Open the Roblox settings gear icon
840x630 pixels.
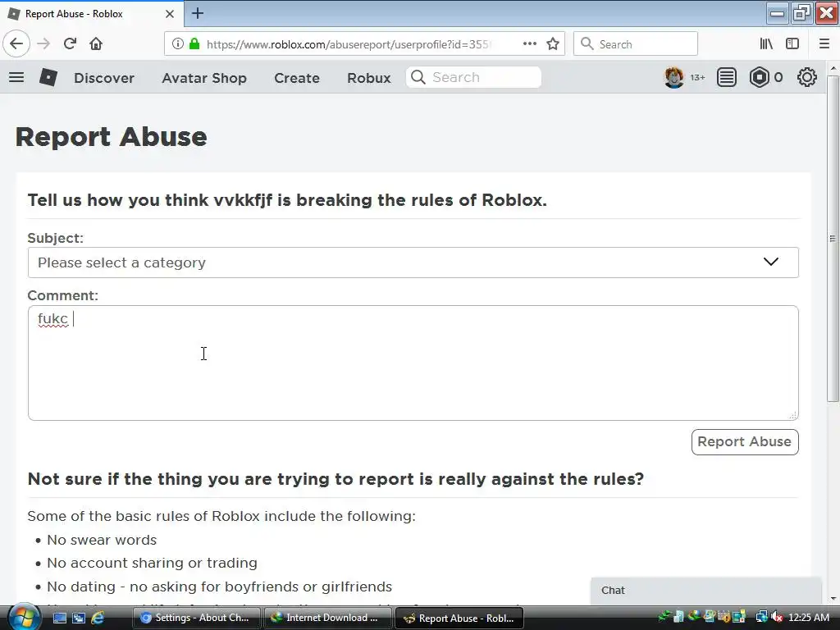point(807,78)
